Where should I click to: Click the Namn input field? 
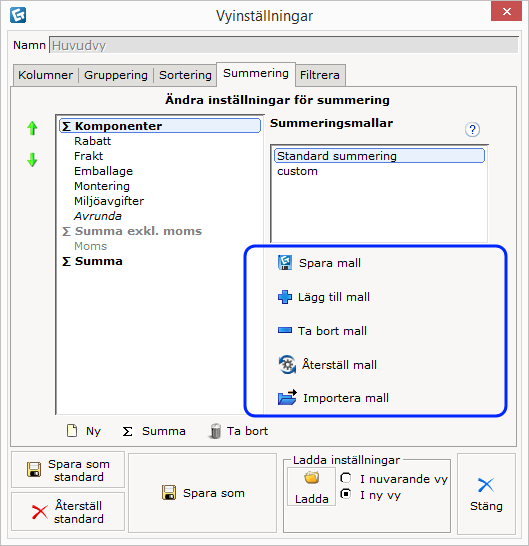tap(284, 45)
